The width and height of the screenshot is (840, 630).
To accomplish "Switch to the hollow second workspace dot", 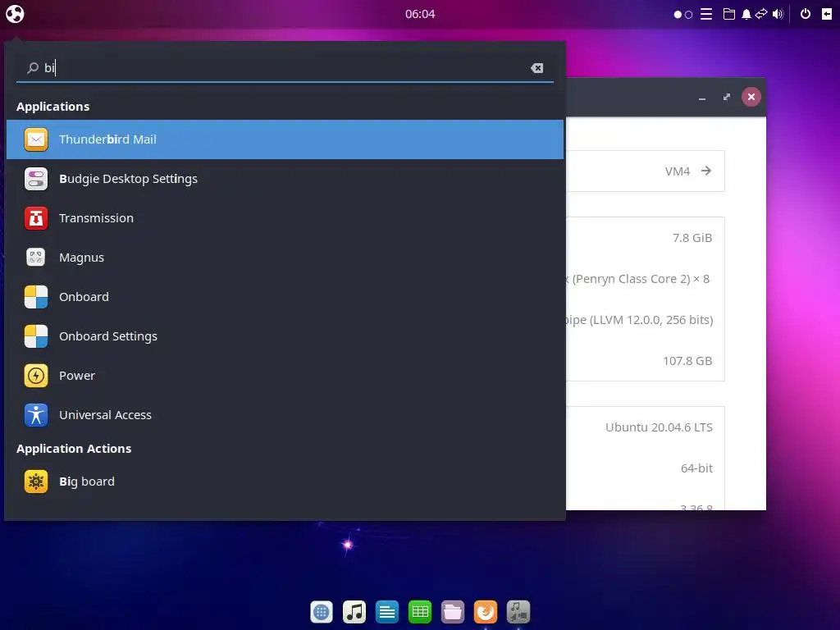I will (x=689, y=15).
